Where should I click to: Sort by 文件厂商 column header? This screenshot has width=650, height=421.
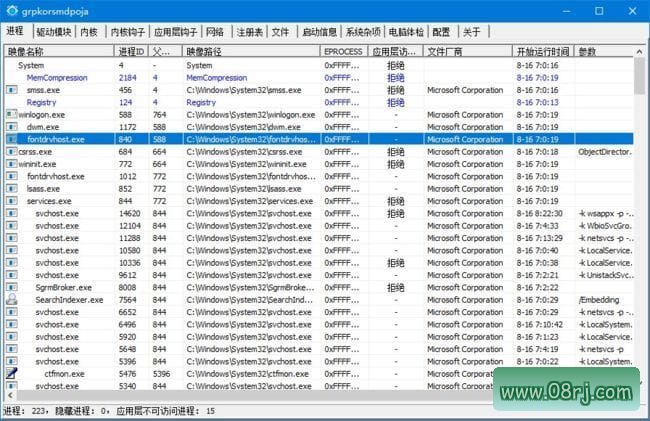click(468, 51)
